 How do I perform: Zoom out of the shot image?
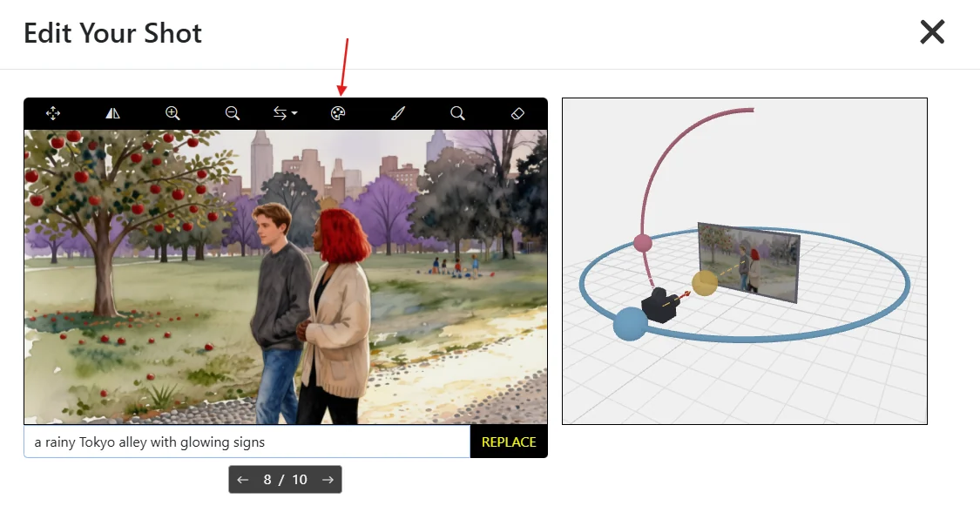tap(232, 112)
